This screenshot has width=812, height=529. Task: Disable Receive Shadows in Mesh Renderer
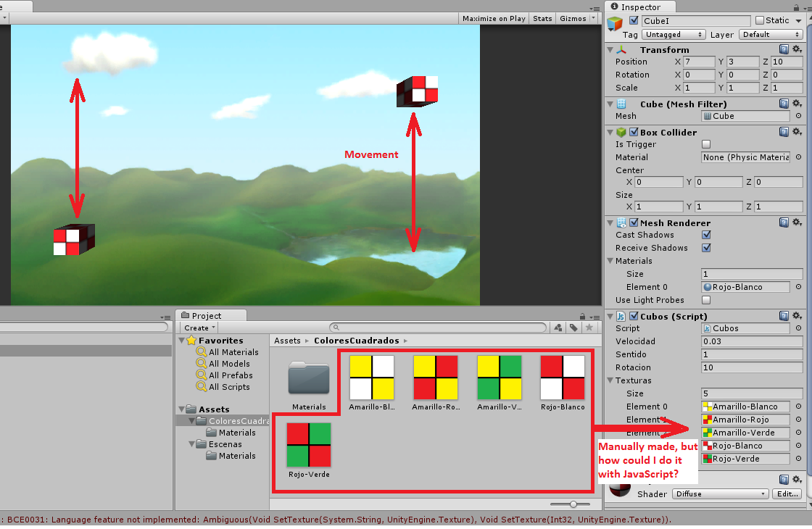705,248
